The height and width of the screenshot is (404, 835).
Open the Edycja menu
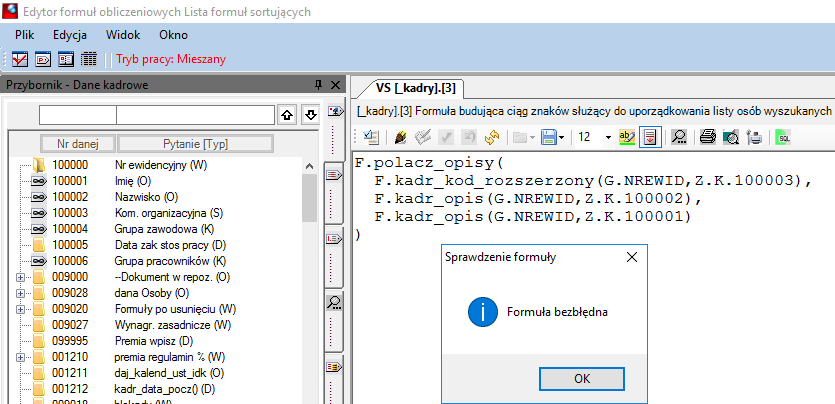click(x=70, y=35)
